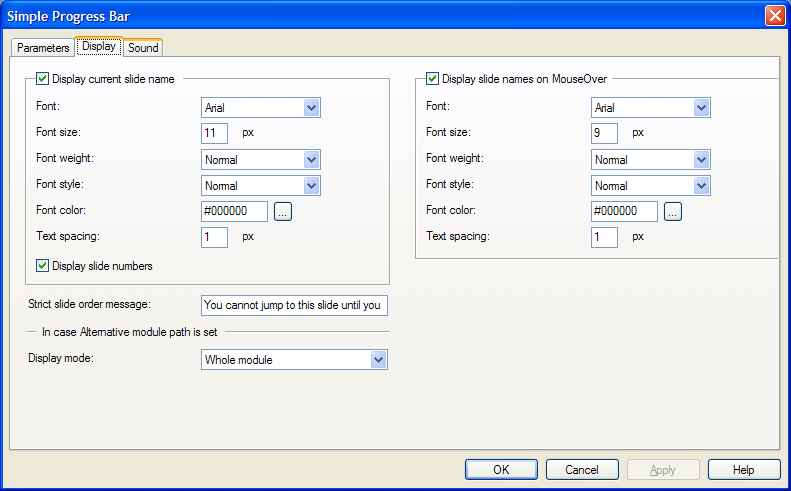The height and width of the screenshot is (491, 791).
Task: Click current slide name Font size field
Action: pos(214,133)
